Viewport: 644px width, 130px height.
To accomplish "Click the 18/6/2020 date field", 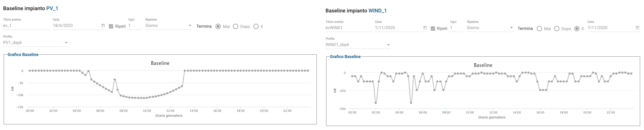I will [x=75, y=25].
